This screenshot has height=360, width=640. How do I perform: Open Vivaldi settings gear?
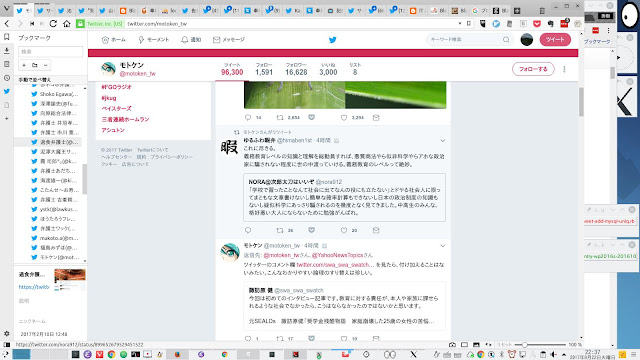(7, 333)
